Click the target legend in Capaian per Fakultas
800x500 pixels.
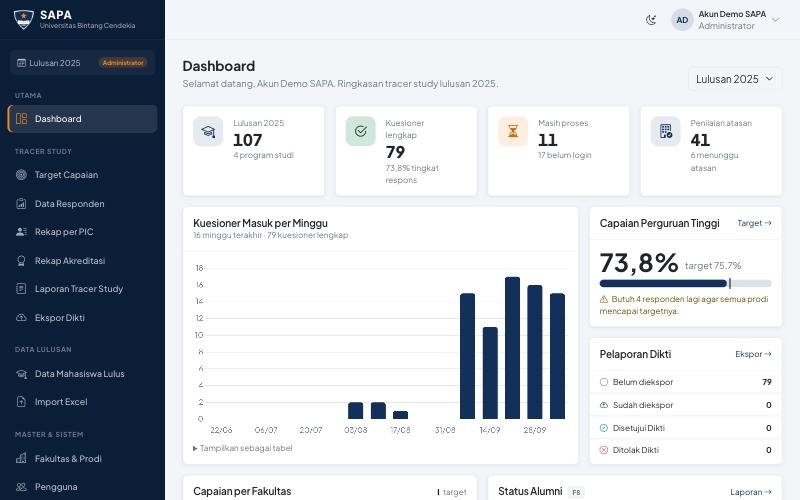click(x=452, y=492)
